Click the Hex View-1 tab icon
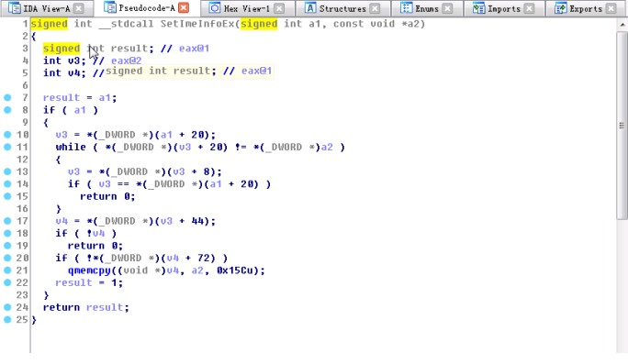 [215, 8]
